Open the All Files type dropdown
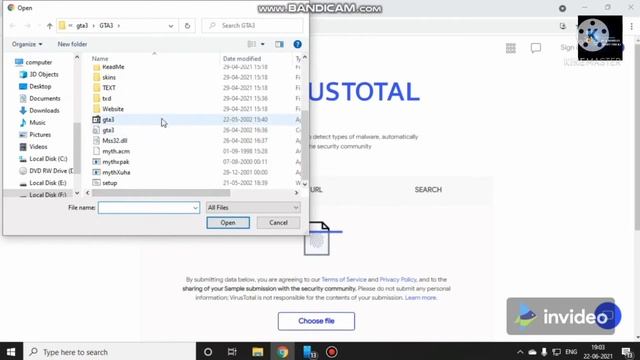The height and width of the screenshot is (360, 640). point(253,208)
